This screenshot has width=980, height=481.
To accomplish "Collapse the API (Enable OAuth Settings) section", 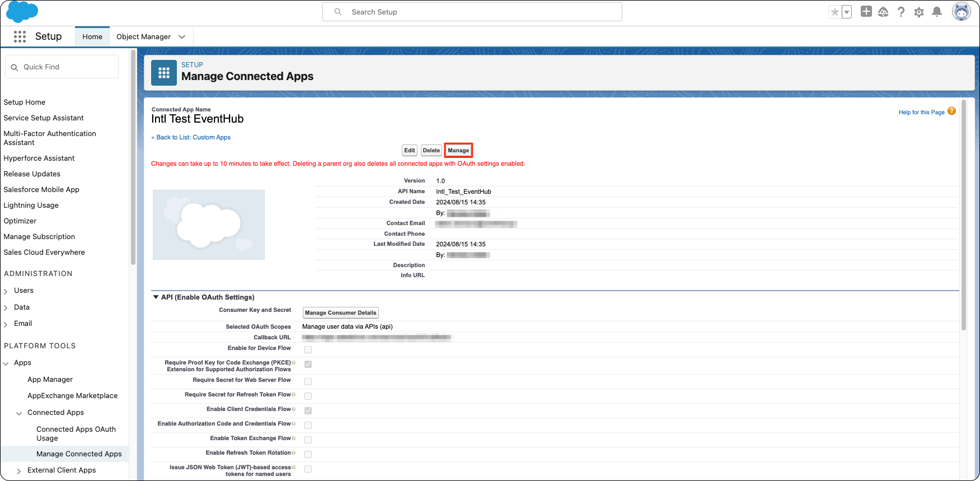I will pos(156,297).
